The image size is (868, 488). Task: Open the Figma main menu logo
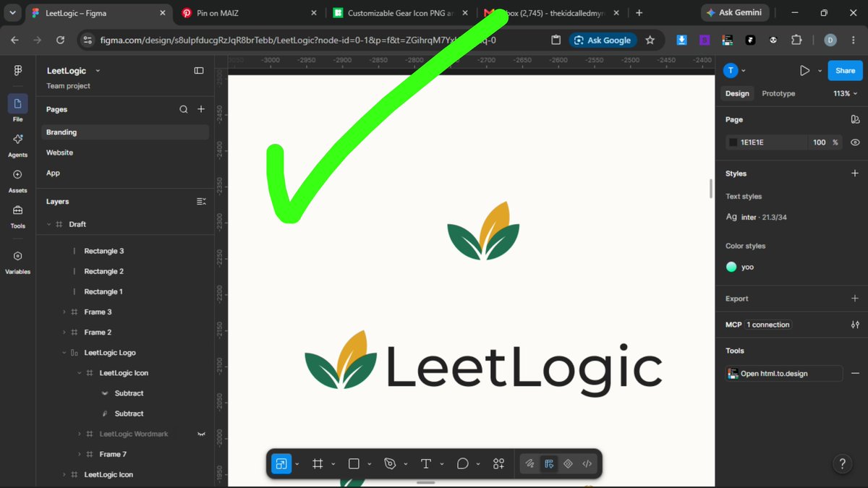coord(18,70)
